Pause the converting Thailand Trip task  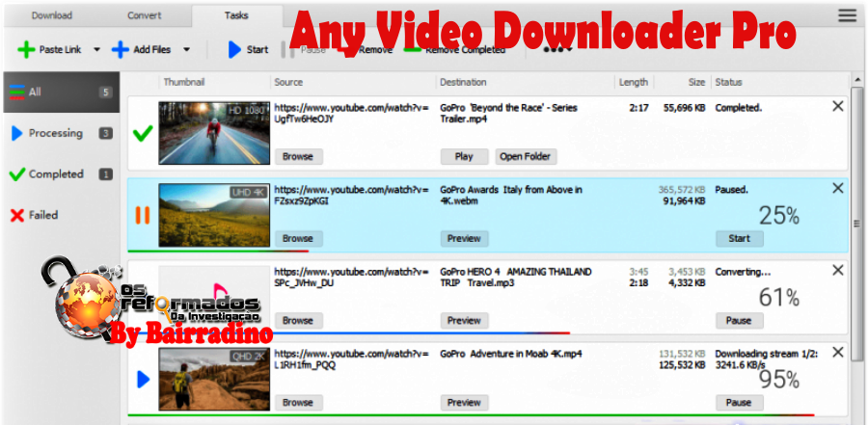739,320
